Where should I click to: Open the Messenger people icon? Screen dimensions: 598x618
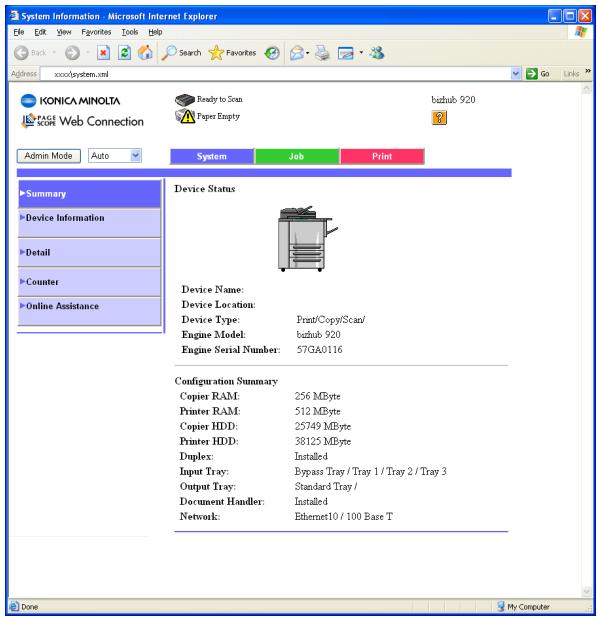coord(377,53)
